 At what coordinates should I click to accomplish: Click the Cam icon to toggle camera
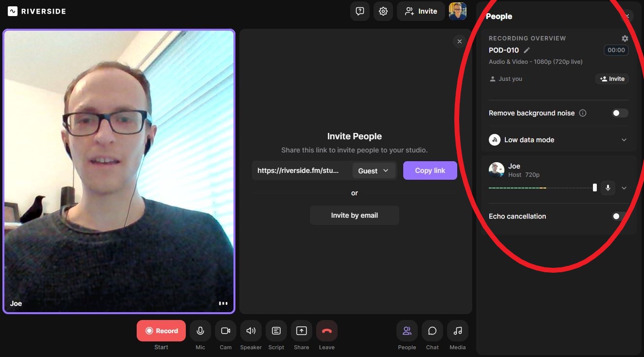coord(225,331)
